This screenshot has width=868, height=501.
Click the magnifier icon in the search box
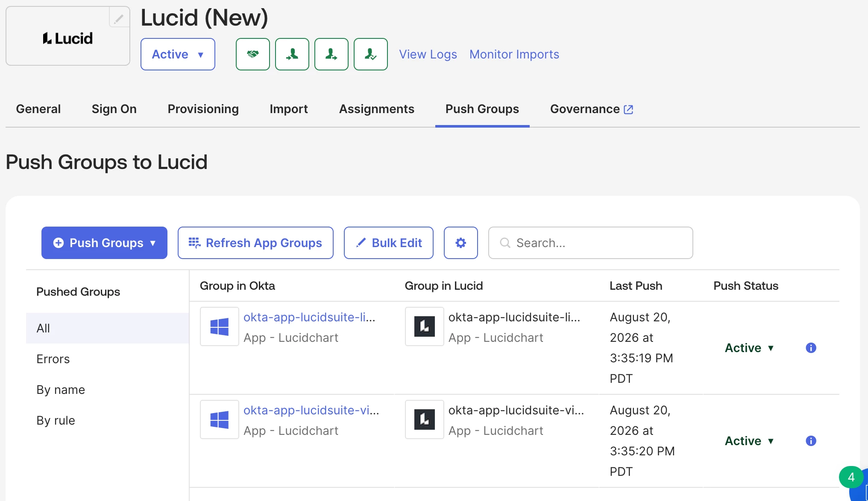505,243
